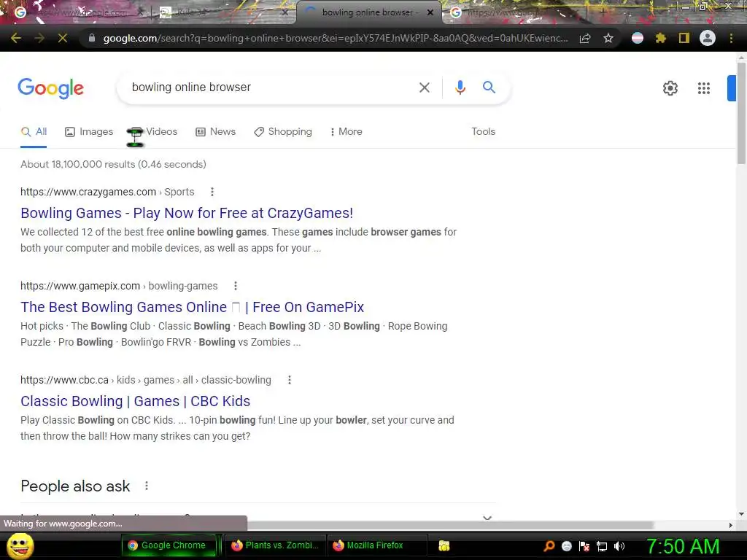Viewport: 747px width, 560px height.
Task: Click the pink striped extension icon
Action: [x=638, y=38]
